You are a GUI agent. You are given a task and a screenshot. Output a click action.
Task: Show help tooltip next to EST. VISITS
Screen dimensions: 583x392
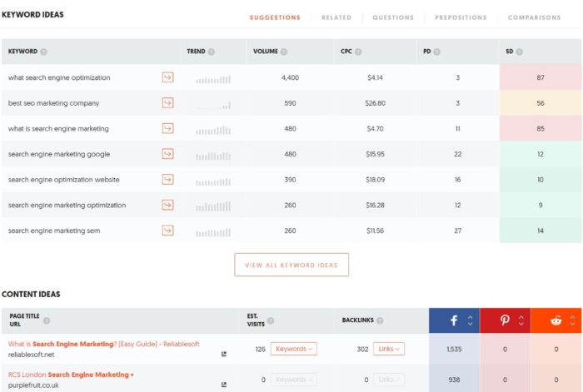click(x=271, y=320)
